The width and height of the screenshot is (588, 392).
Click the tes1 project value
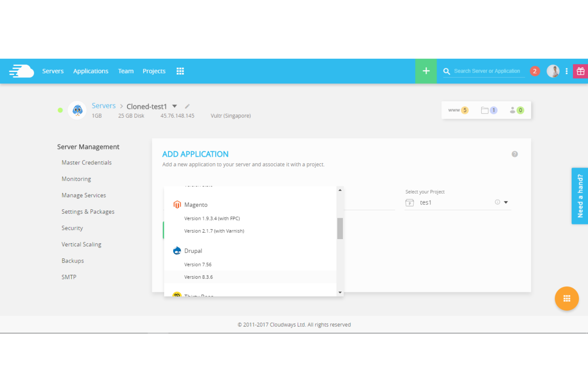[x=426, y=203]
